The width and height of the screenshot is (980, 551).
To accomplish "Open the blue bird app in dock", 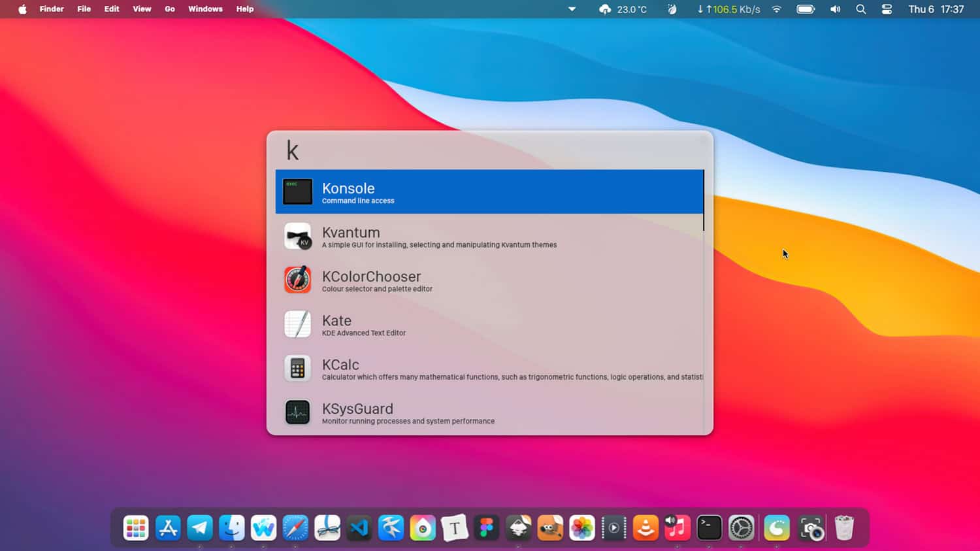I will point(391,528).
